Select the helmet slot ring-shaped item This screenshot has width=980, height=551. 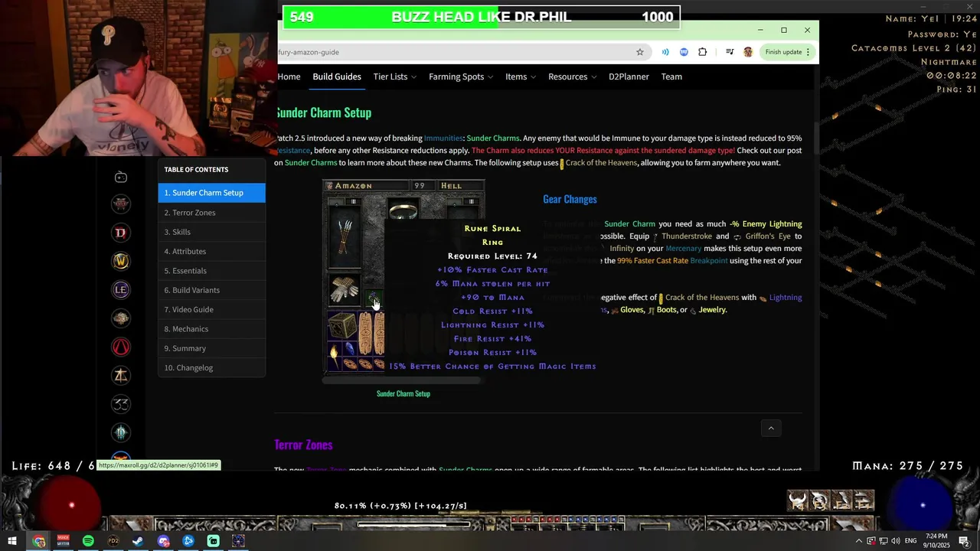403,210
